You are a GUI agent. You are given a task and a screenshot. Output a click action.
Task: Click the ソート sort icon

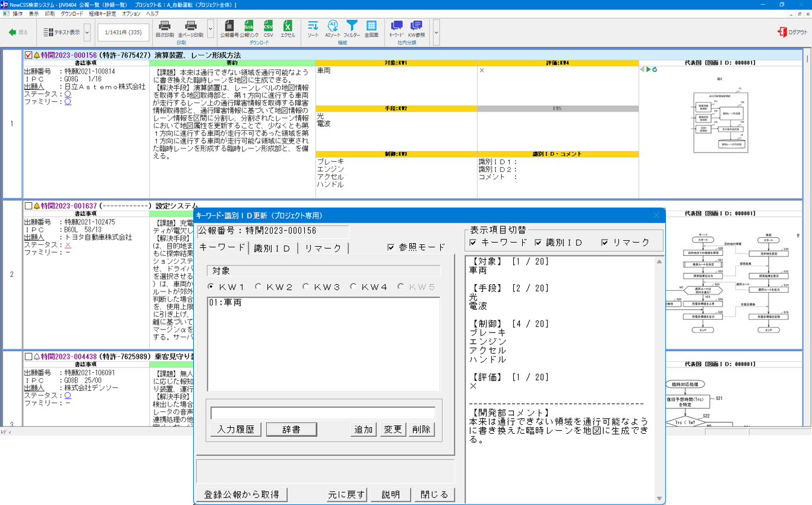point(313,25)
